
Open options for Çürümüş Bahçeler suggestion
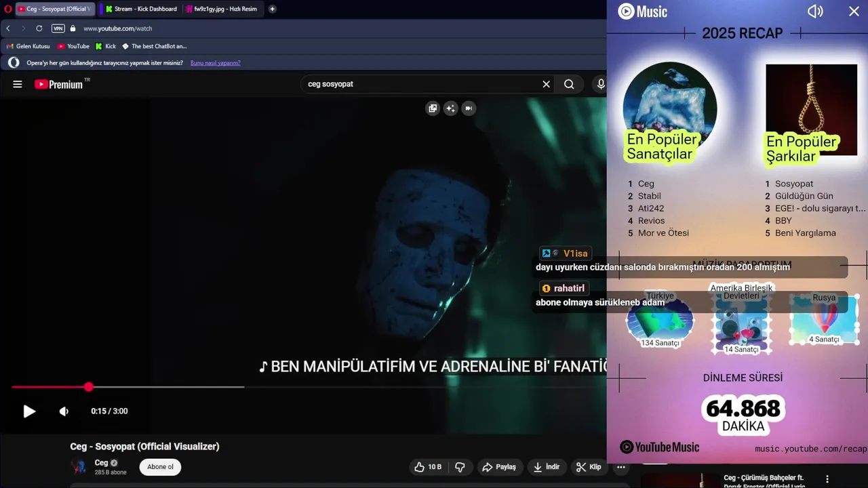827,479
